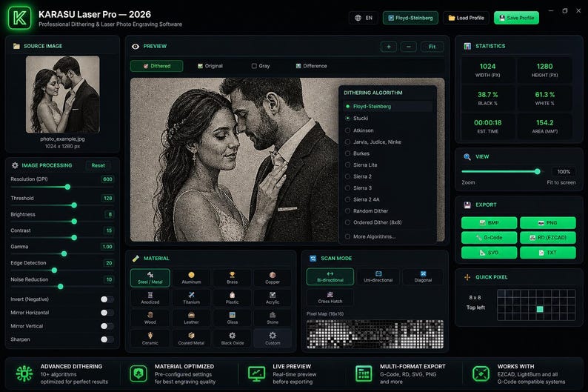Click the Resolution (DPI) slider handle
The height and width of the screenshot is (392, 588).
(67, 187)
